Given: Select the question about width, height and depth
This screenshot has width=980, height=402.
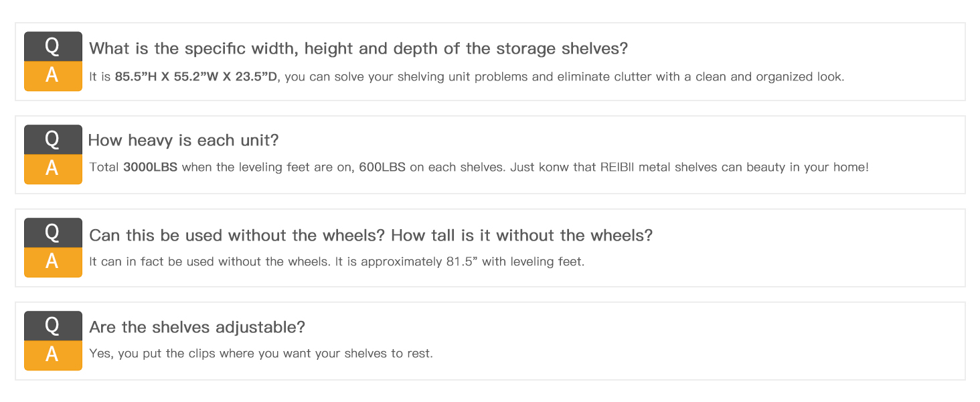Looking at the screenshot, I should pos(358,49).
